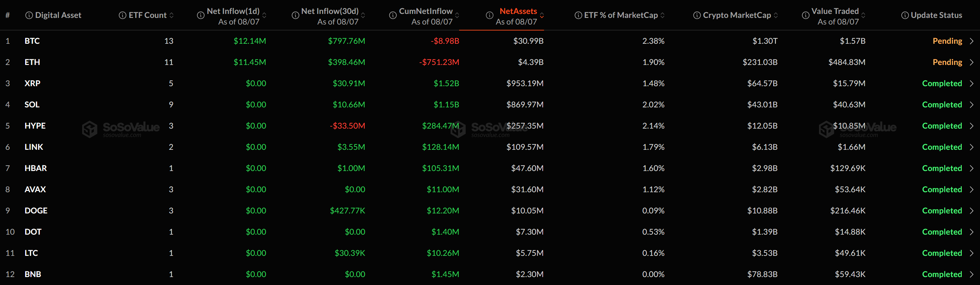Sort by CumNetInflow arrows
The height and width of the screenshot is (285, 980).
click(x=457, y=15)
